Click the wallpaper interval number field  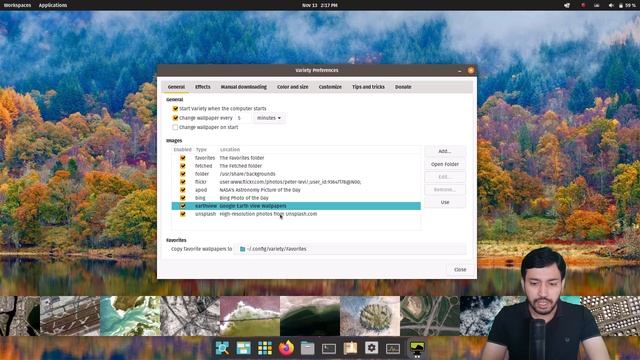(x=244, y=118)
